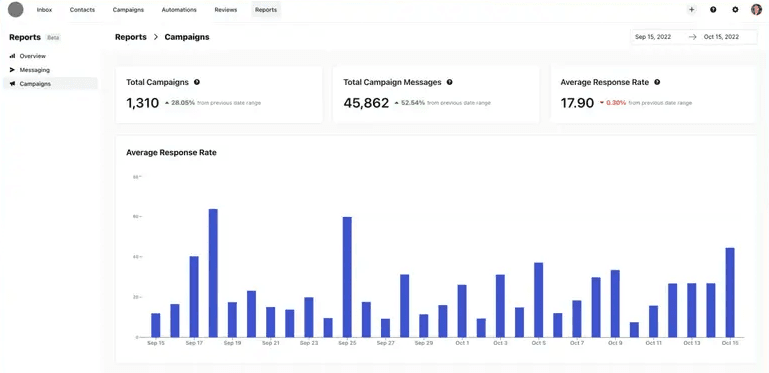Screen dimensions: 769x373
Task: Click the 1,310 total campaigns value
Action: point(142,103)
